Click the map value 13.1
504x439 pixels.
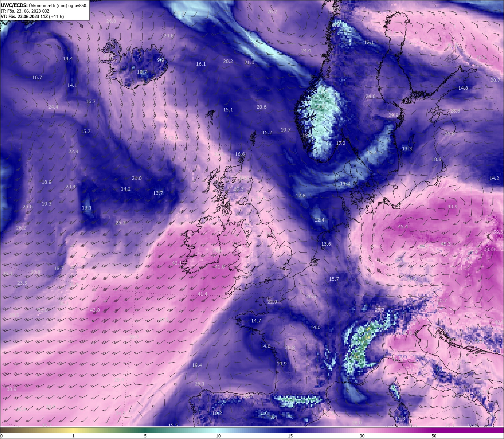point(87,207)
